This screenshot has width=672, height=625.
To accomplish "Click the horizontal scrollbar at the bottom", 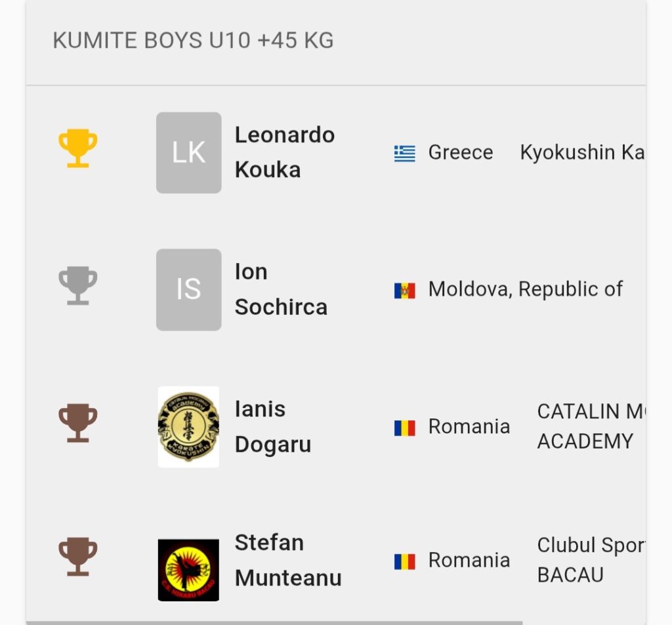I will click(274, 623).
